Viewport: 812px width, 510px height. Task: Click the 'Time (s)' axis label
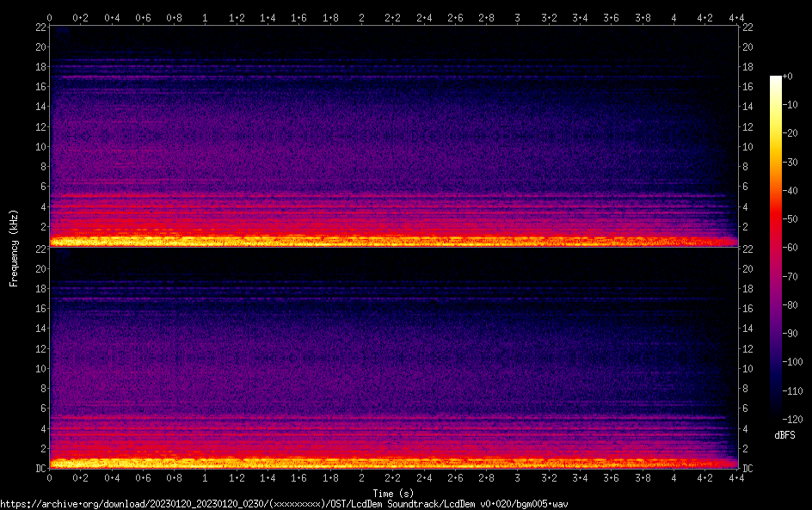393,493
